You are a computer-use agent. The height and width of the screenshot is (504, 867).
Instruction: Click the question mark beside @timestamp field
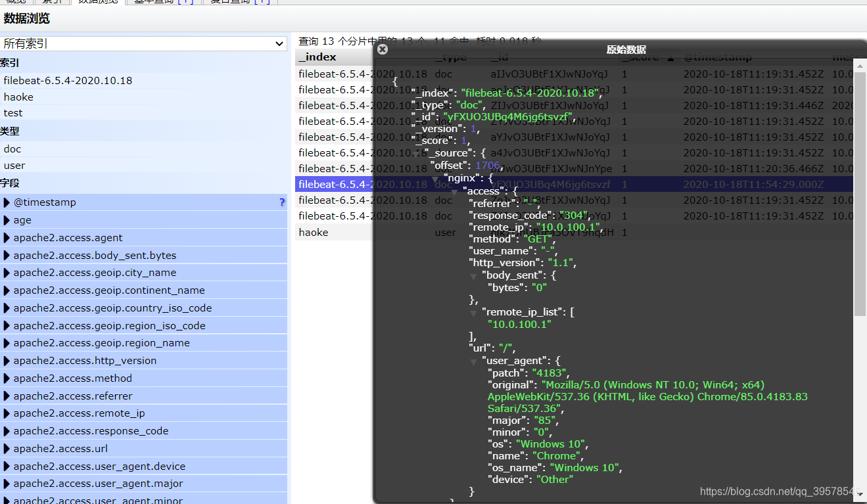[282, 202]
